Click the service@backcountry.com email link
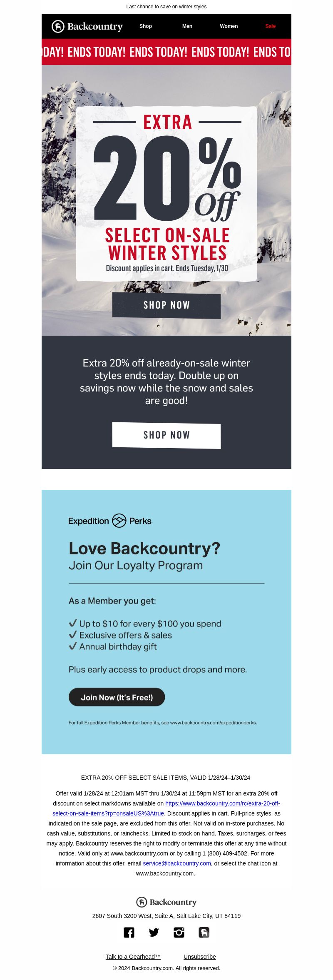 tap(177, 863)
